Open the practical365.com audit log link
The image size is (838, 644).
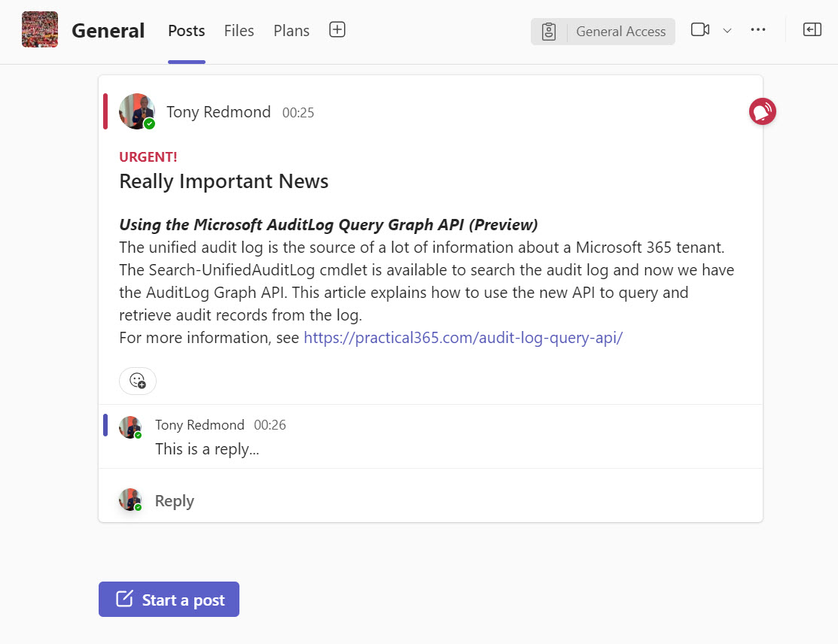462,337
